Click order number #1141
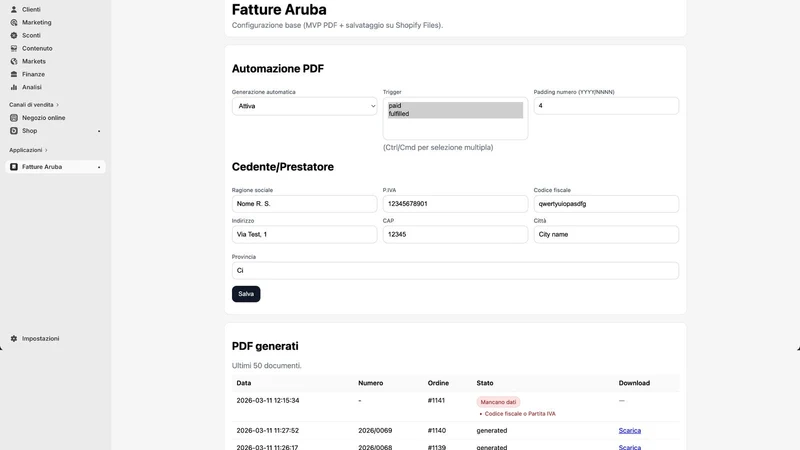The height and width of the screenshot is (450, 800). tap(436, 401)
